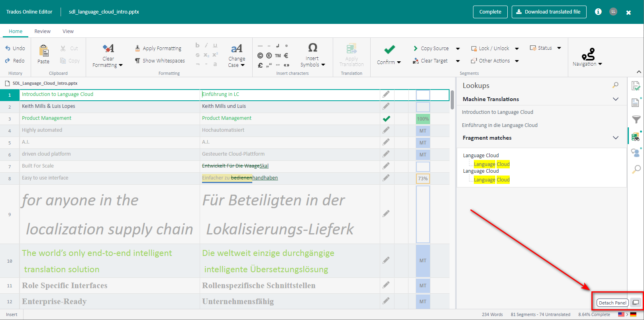This screenshot has width=644, height=320.
Task: Toggle subscript formatting
Action: pos(206,55)
